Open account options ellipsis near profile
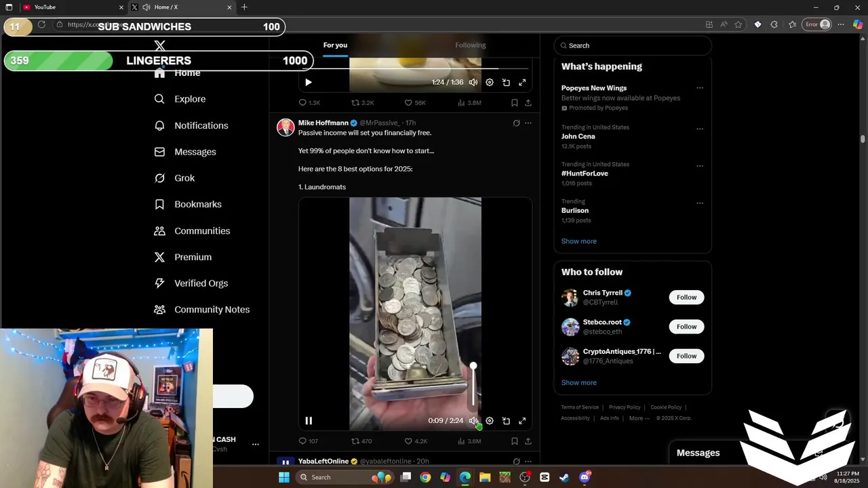This screenshot has width=868, height=488. pyautogui.click(x=256, y=445)
